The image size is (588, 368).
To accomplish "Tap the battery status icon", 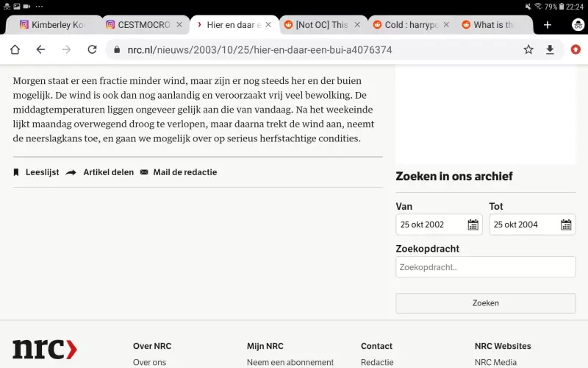I will point(562,7).
